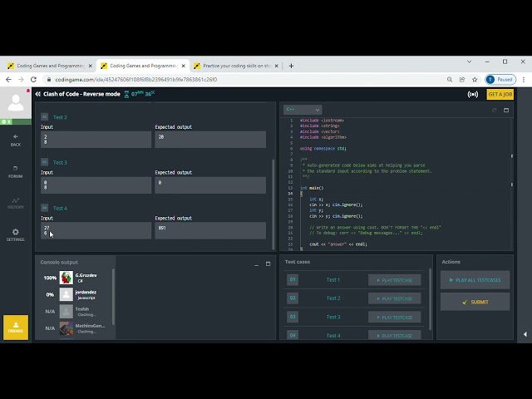
Task: Click the Console output title
Action: point(59,263)
